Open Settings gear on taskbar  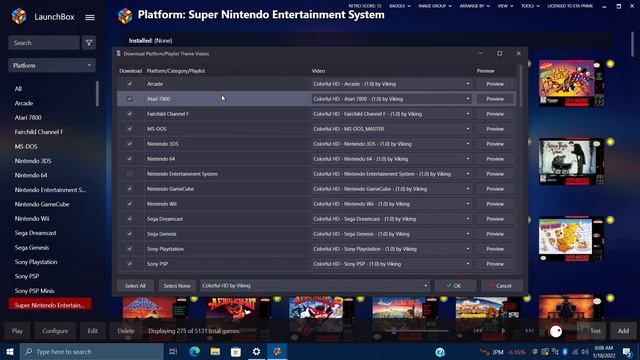pos(256,351)
